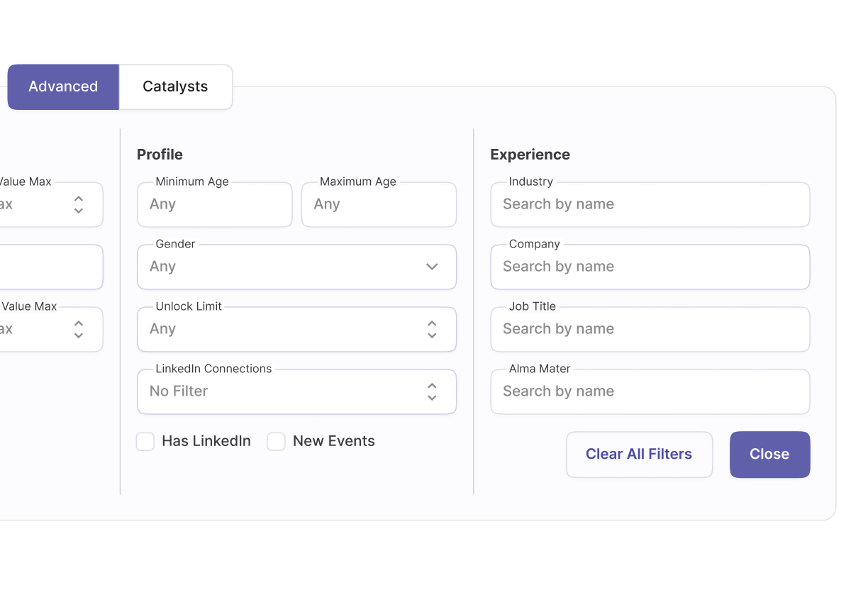The height and width of the screenshot is (607, 868).
Task: Click the Company search field
Action: click(x=650, y=267)
